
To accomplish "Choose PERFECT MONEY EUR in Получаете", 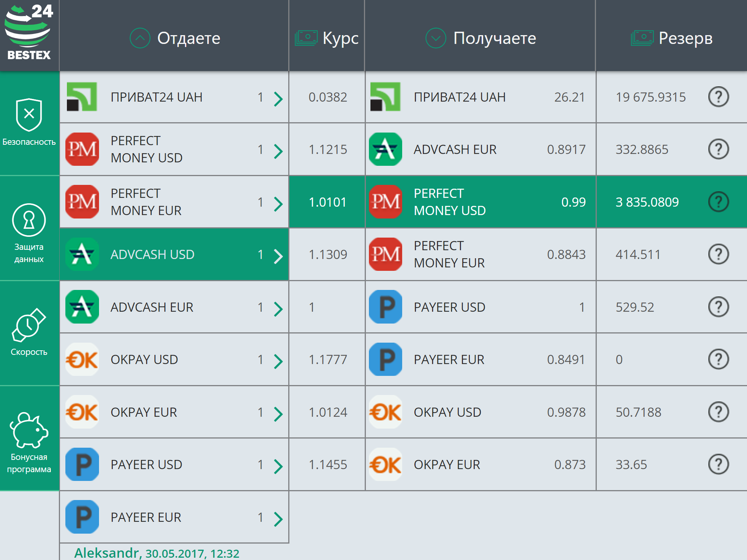I will click(x=480, y=254).
